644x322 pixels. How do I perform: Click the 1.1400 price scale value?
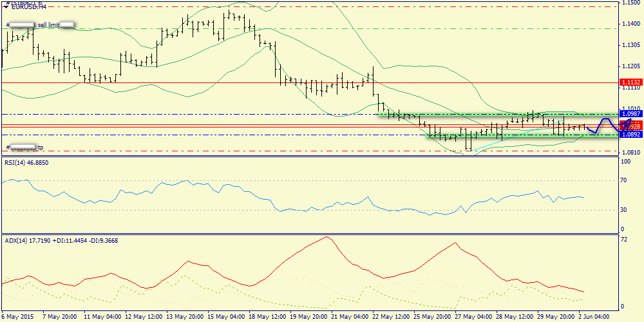[x=631, y=24]
